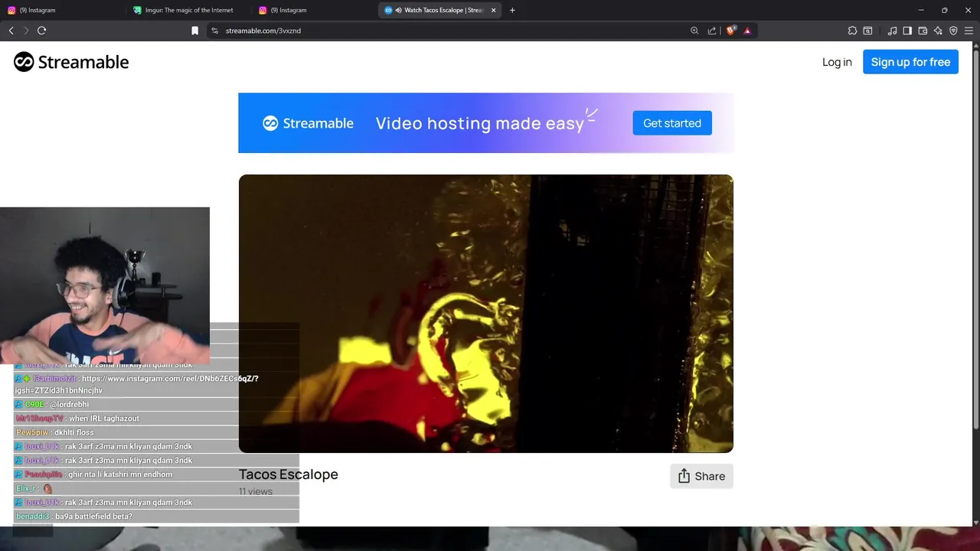Open the tab search icon in the toolbar
The height and width of the screenshot is (551, 980).
pyautogui.click(x=867, y=31)
